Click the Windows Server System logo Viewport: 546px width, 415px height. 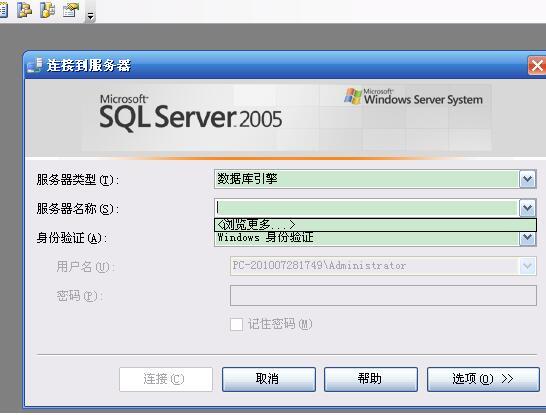[x=413, y=96]
